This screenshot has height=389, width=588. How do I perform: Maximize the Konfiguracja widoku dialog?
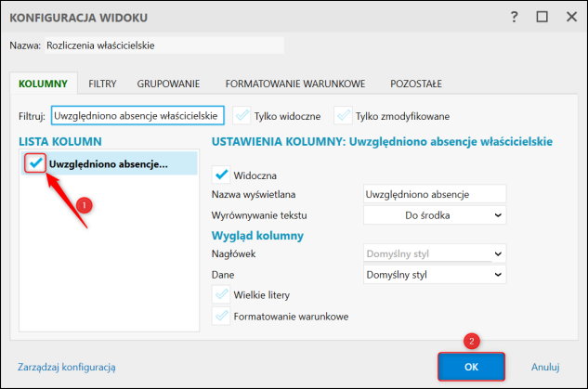click(542, 17)
